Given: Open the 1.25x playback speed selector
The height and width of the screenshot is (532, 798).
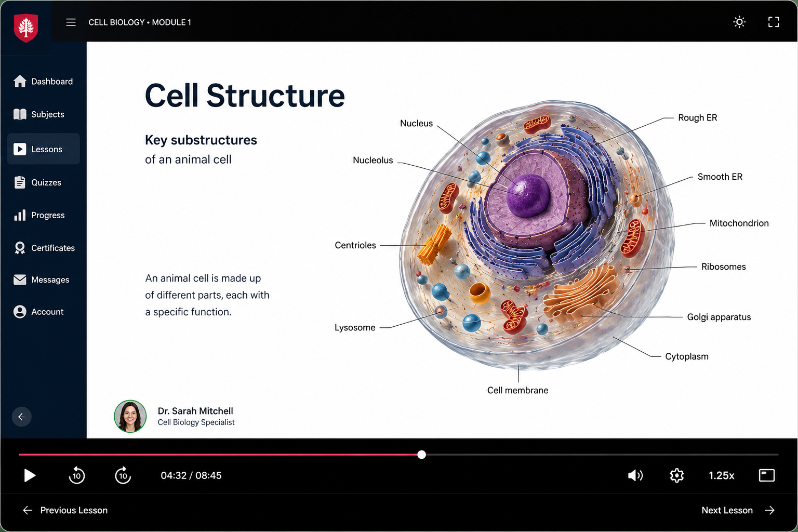Looking at the screenshot, I should [x=722, y=475].
